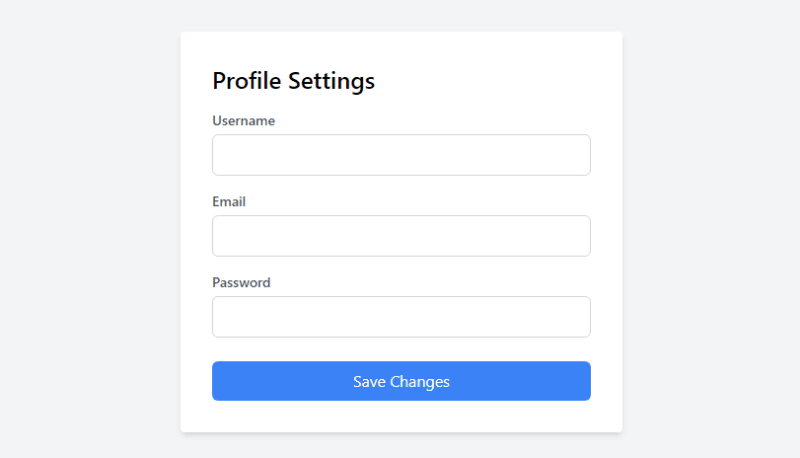Viewport: 800px width, 458px height.
Task: Activate the last text box above Save Changes
Action: coord(401,317)
